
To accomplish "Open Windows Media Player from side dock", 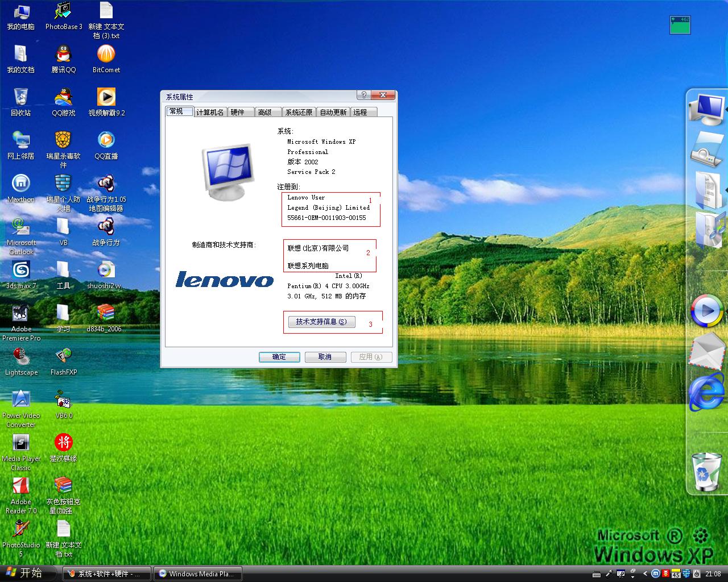I will click(707, 310).
